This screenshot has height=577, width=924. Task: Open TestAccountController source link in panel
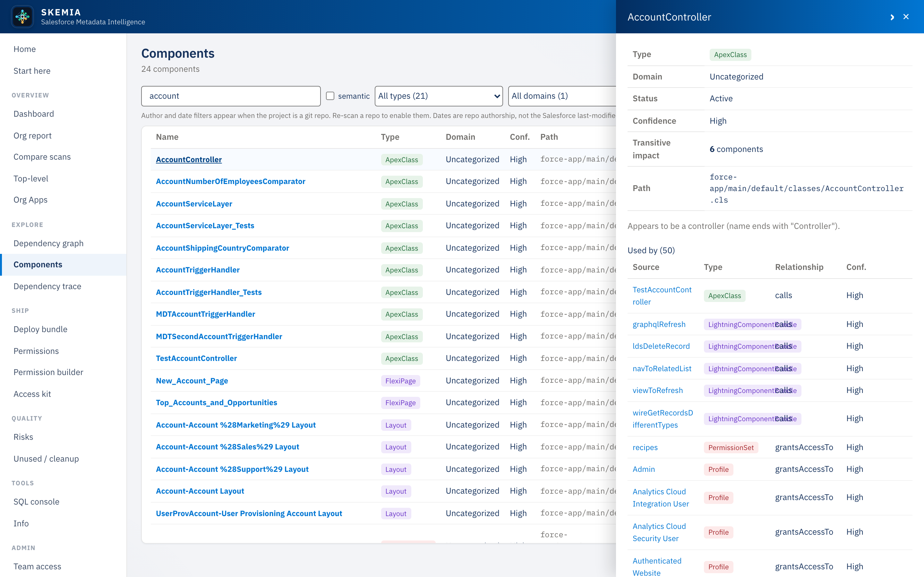[662, 296]
